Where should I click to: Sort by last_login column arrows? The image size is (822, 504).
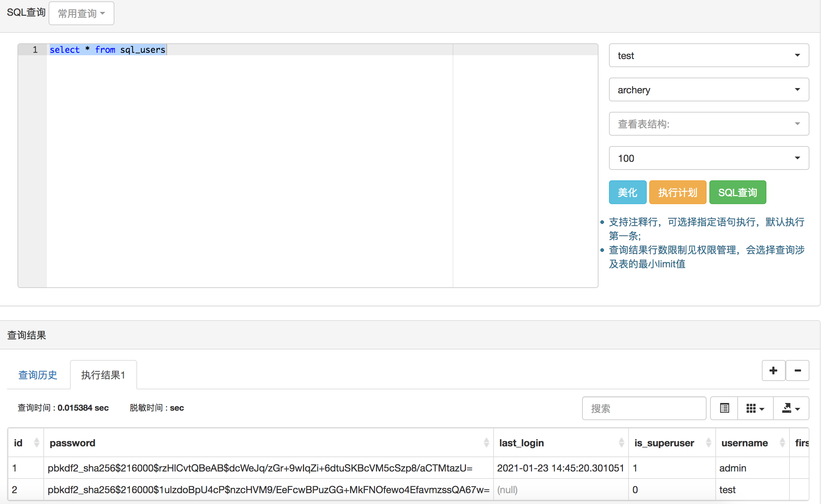tap(621, 442)
